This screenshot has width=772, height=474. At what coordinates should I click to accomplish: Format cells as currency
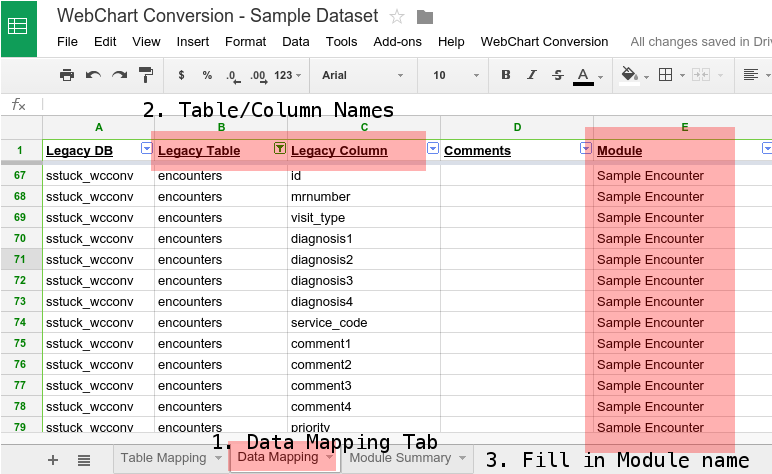[181, 75]
